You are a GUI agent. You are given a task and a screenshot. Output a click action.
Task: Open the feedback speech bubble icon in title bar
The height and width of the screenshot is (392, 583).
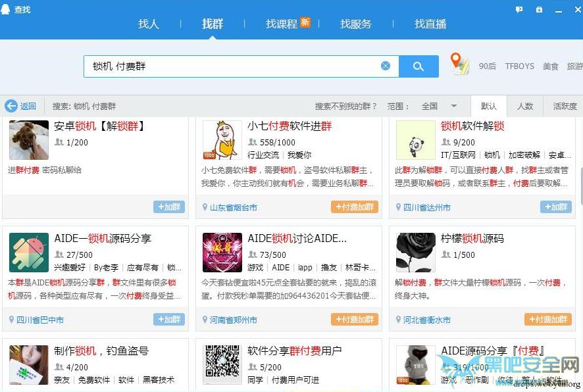pyautogui.click(x=519, y=10)
